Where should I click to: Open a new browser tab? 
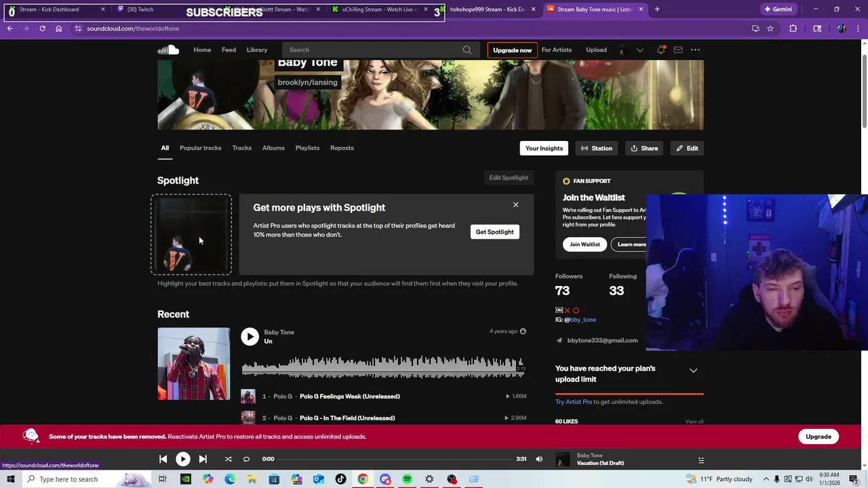(x=656, y=9)
